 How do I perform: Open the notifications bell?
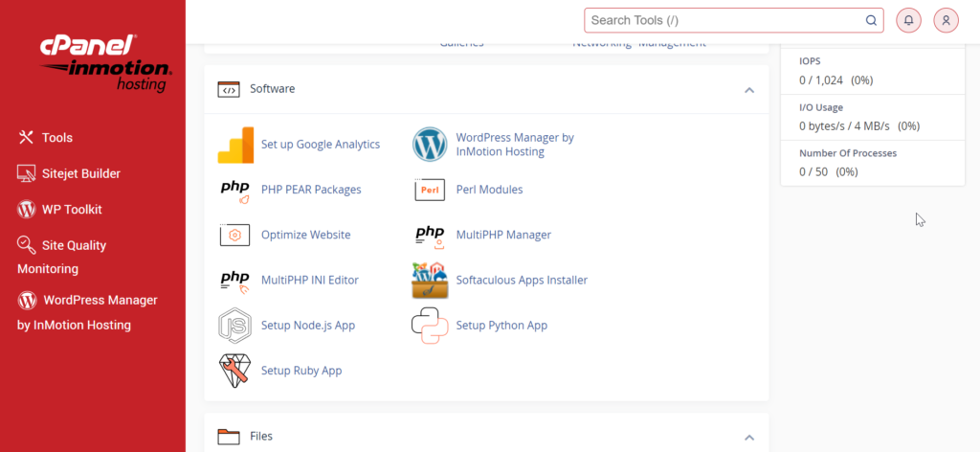pyautogui.click(x=908, y=20)
